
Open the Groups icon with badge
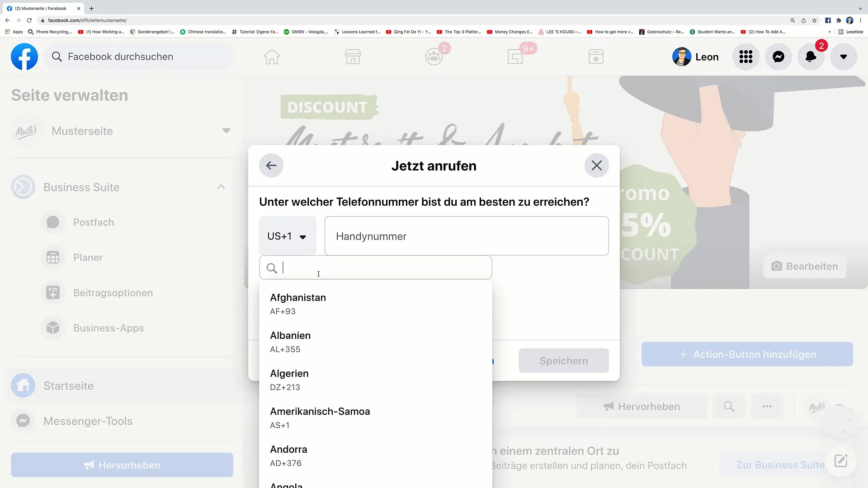click(x=434, y=56)
